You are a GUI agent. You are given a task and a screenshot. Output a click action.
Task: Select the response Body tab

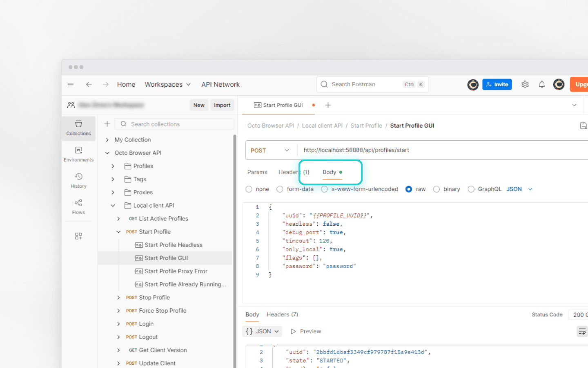coord(252,314)
